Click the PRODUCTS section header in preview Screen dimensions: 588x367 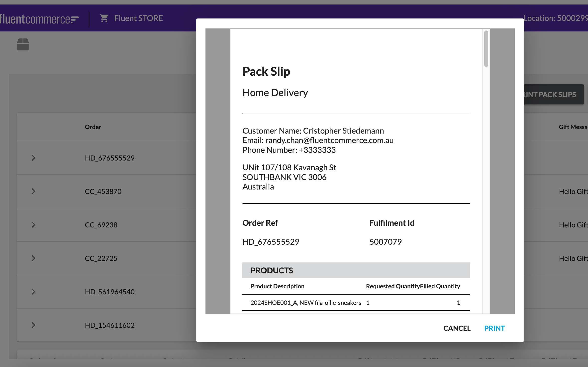[272, 270]
